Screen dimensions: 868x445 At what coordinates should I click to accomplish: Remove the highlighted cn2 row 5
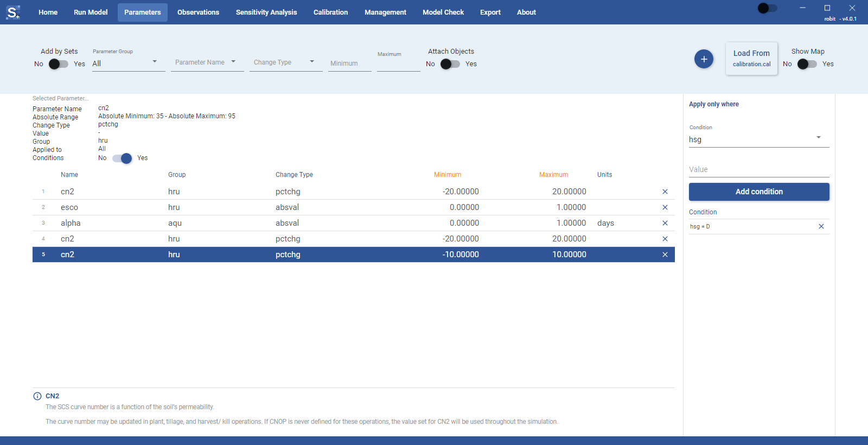pos(665,255)
